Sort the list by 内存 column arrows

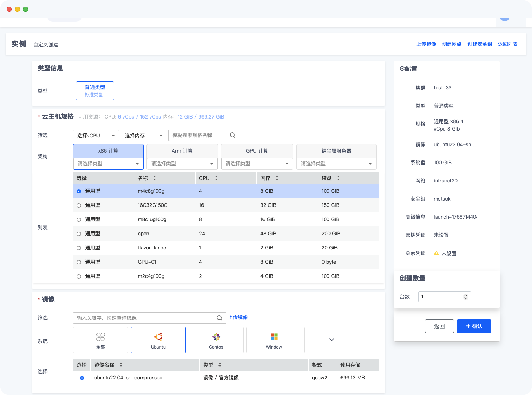[277, 178]
